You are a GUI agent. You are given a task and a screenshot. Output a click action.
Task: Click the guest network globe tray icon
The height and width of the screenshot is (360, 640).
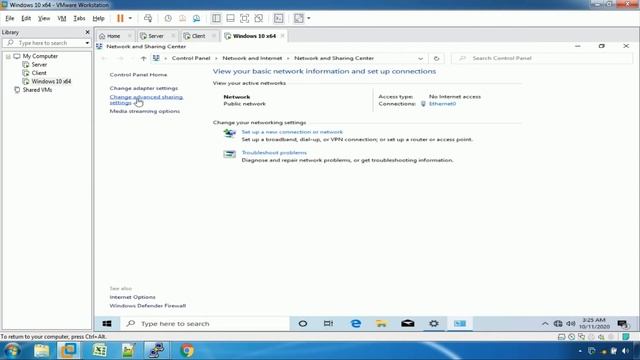558,324
